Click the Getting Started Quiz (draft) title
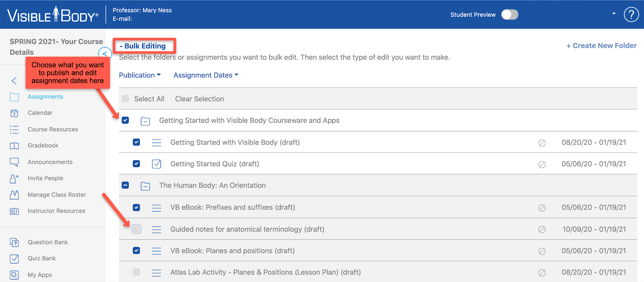The height and width of the screenshot is (282, 644). click(215, 164)
